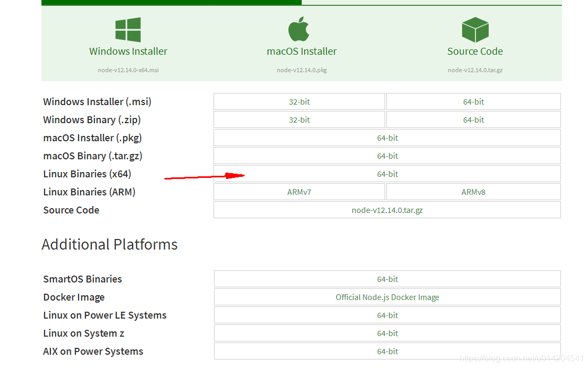Download Linux Binaries ARMv7
588x368 pixels.
tap(299, 192)
